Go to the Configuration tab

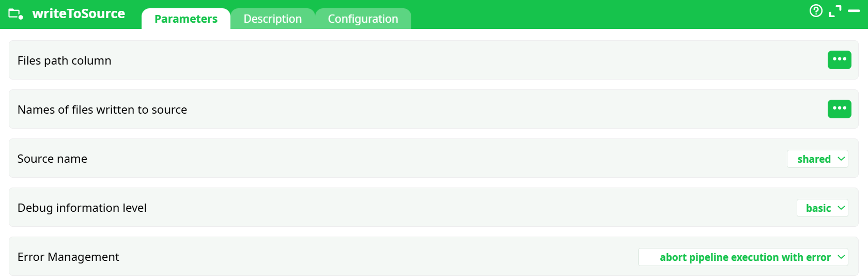363,19
